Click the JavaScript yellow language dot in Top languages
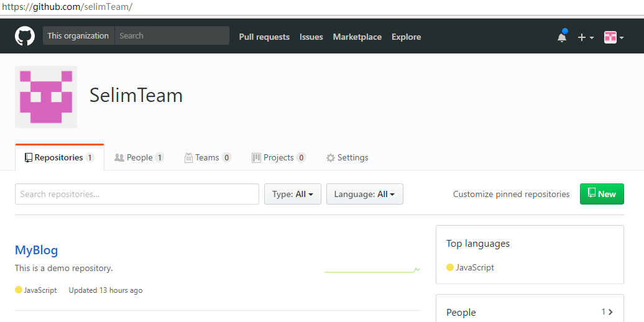Image resolution: width=644 pixels, height=322 pixels. tap(450, 267)
